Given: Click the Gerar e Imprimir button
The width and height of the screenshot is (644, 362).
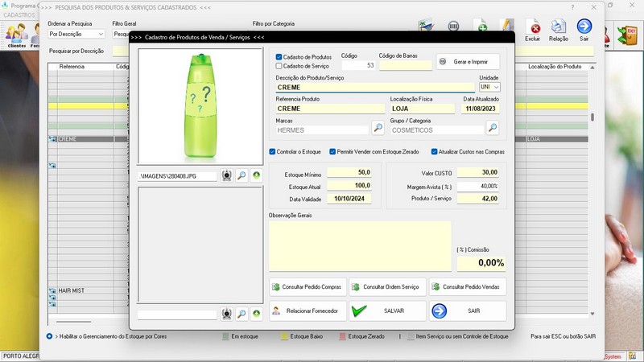Looking at the screenshot, I should coord(468,62).
